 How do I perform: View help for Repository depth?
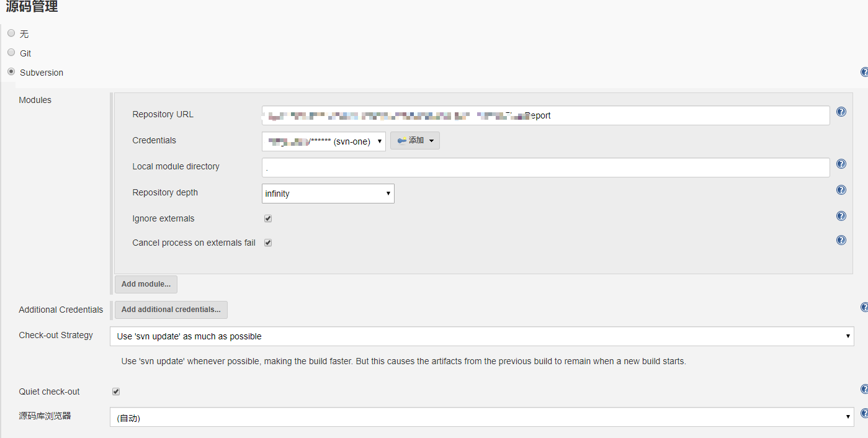[x=841, y=190]
